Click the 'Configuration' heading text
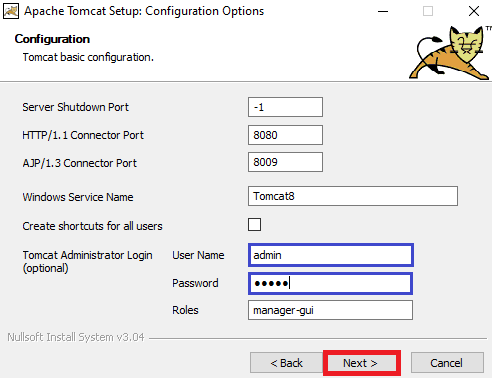Image resolution: width=492 pixels, height=378 pixels. [x=52, y=39]
